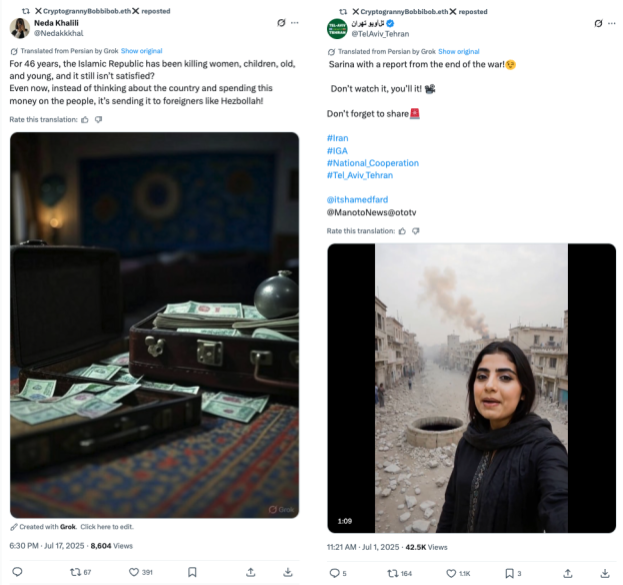Show original Persian text of left post
This screenshot has width=623, height=585.
coord(141,51)
